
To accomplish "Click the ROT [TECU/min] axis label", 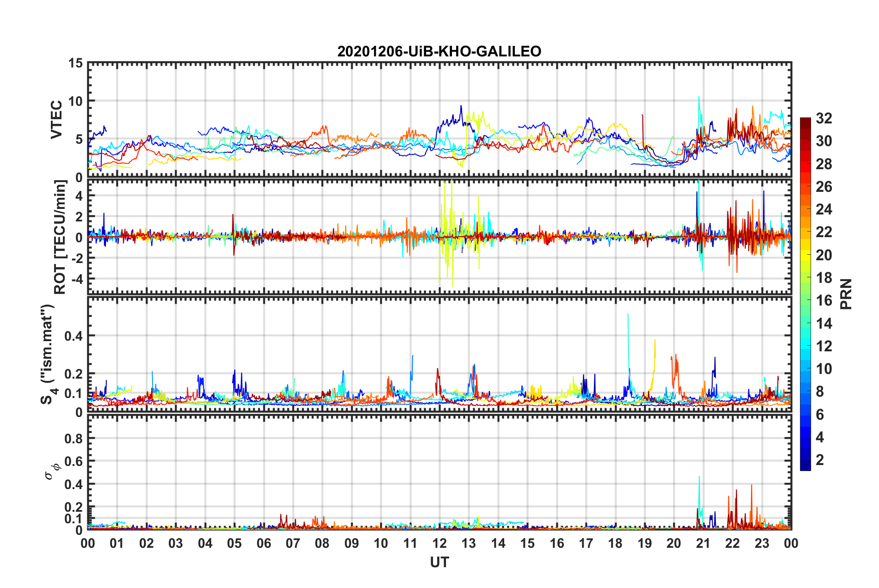I will click(60, 237).
